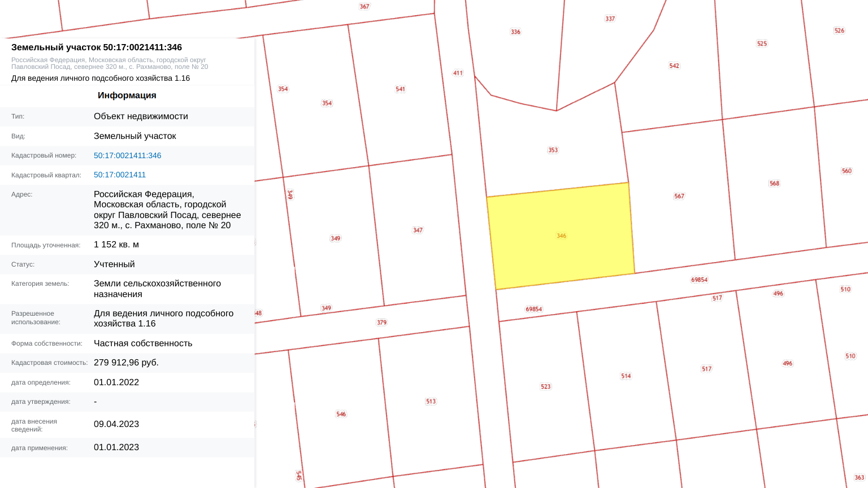Select parcel 541 on the map
The height and width of the screenshot is (488, 868).
click(x=400, y=89)
